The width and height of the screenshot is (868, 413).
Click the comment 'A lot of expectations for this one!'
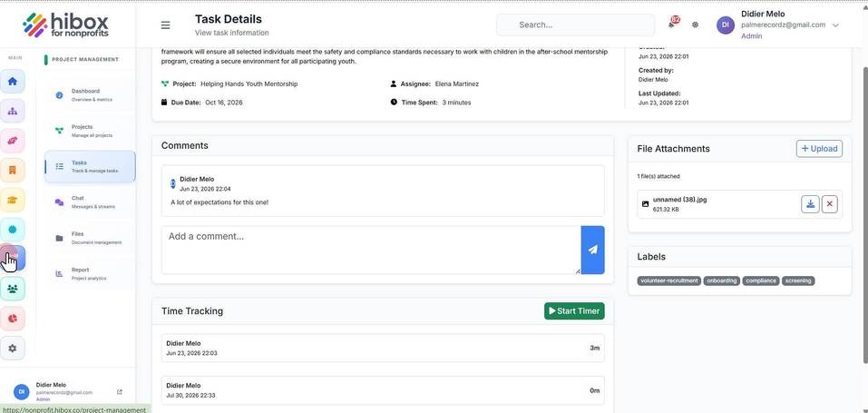point(219,202)
